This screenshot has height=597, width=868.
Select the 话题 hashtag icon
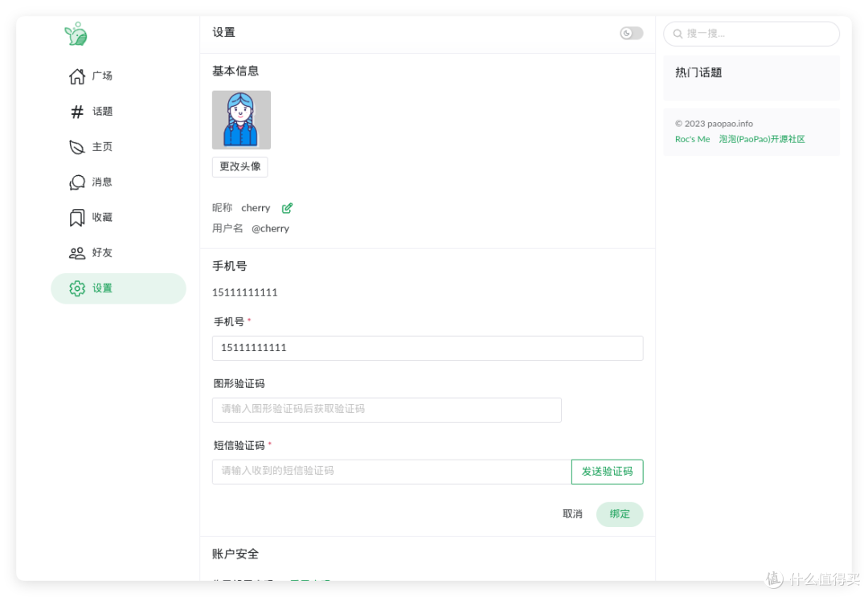click(77, 112)
